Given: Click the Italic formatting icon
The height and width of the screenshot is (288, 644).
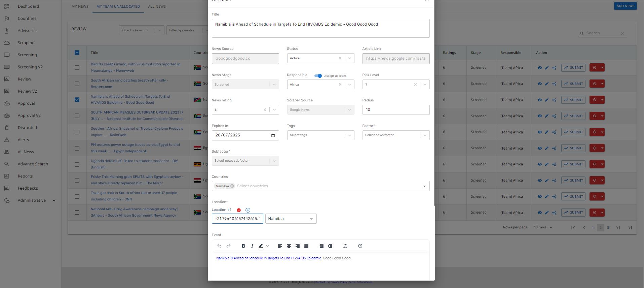Looking at the screenshot, I should (252, 246).
